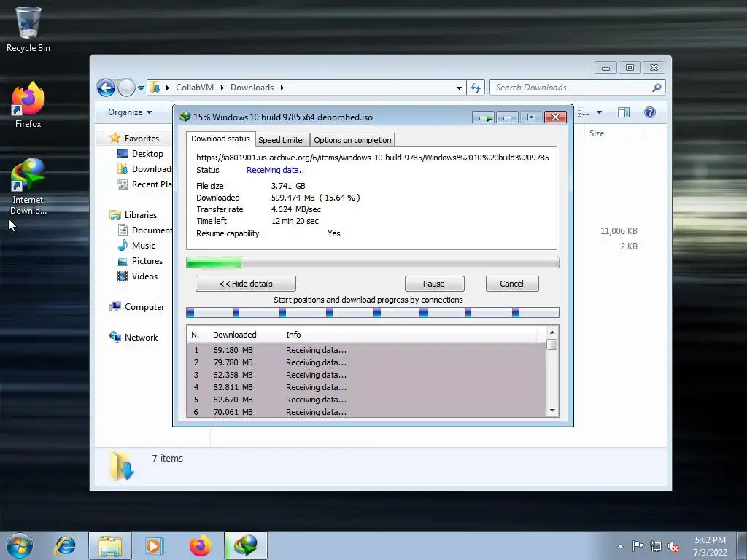Open Internet Explorer from the taskbar
This screenshot has height=560, width=747.
click(x=65, y=545)
